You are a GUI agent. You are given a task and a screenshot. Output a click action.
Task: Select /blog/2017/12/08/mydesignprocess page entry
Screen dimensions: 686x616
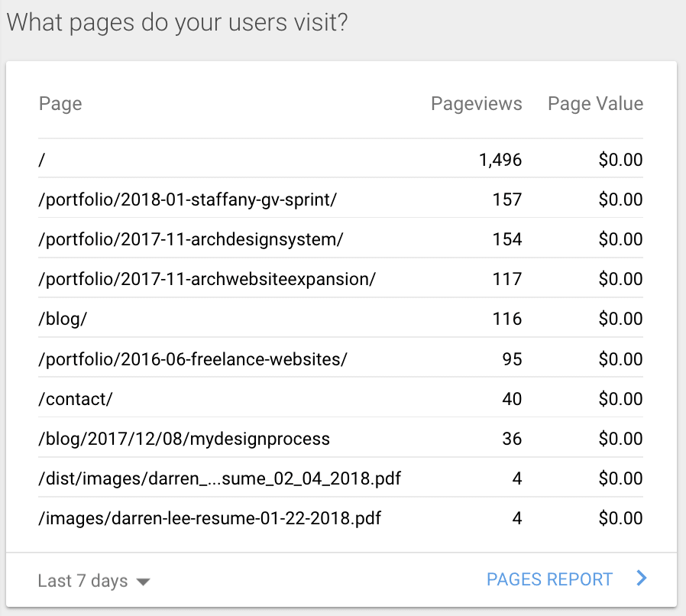(x=183, y=439)
